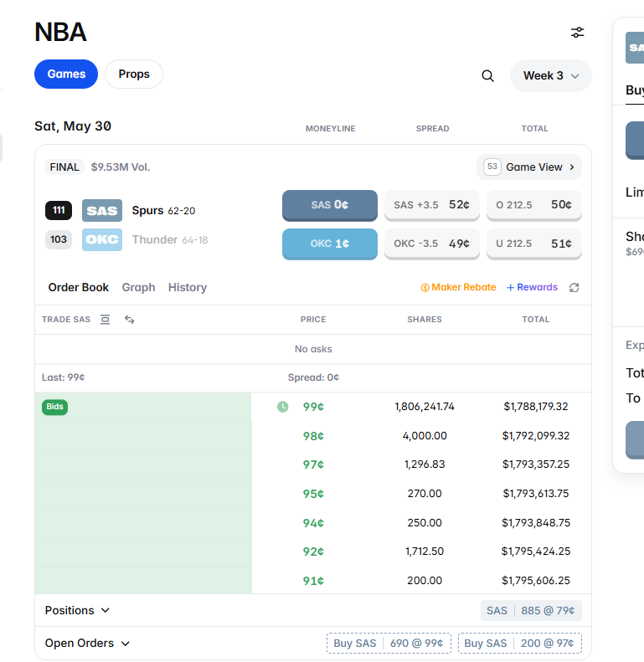Open the History tab
The width and height of the screenshot is (644, 662).
tap(188, 288)
